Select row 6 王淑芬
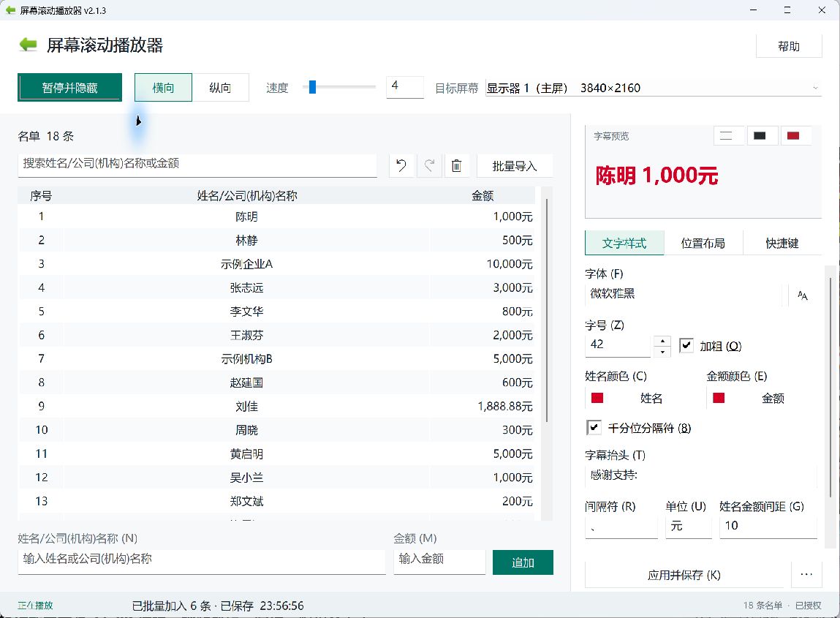 276,335
